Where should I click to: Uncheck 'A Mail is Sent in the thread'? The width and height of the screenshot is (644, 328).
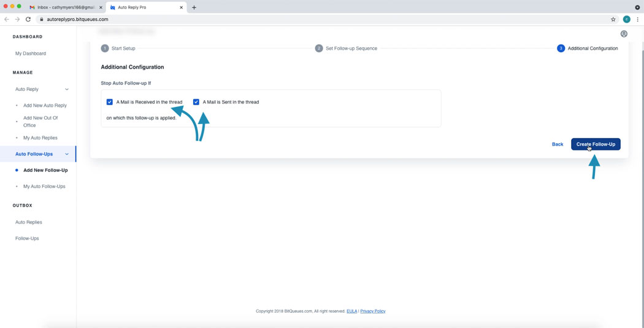click(x=196, y=102)
